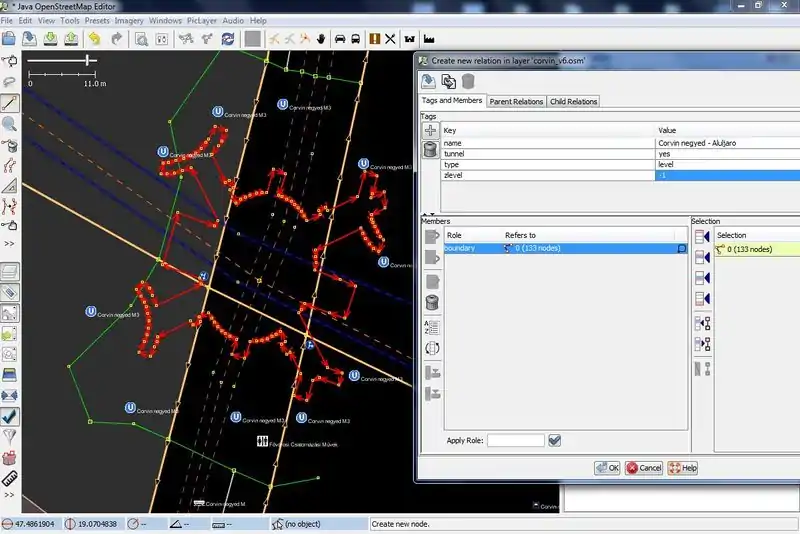Click the car preset icon
Screen dimensions: 800x534
pos(340,39)
